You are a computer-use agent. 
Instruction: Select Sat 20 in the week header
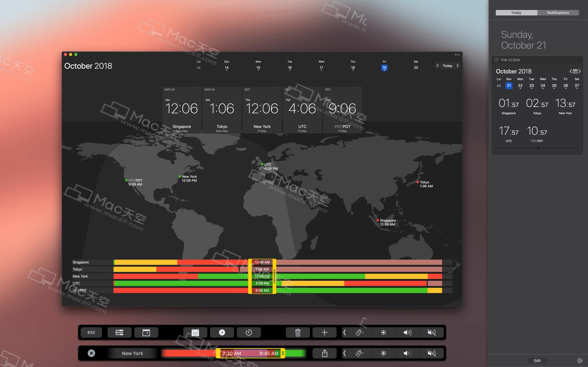(x=416, y=65)
